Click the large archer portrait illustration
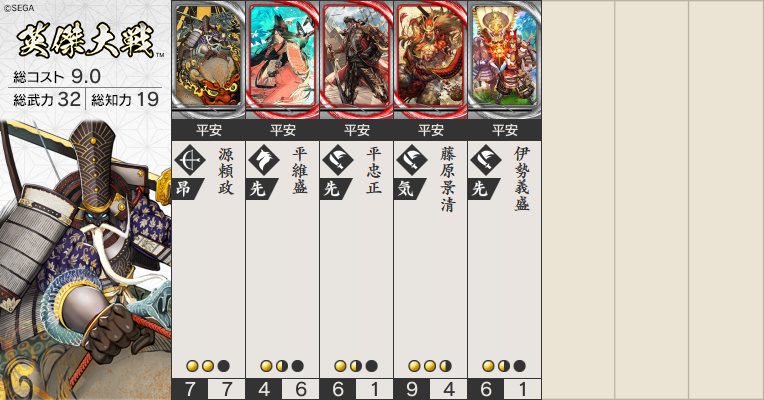Screen dimensions: 764x400 (85, 258)
